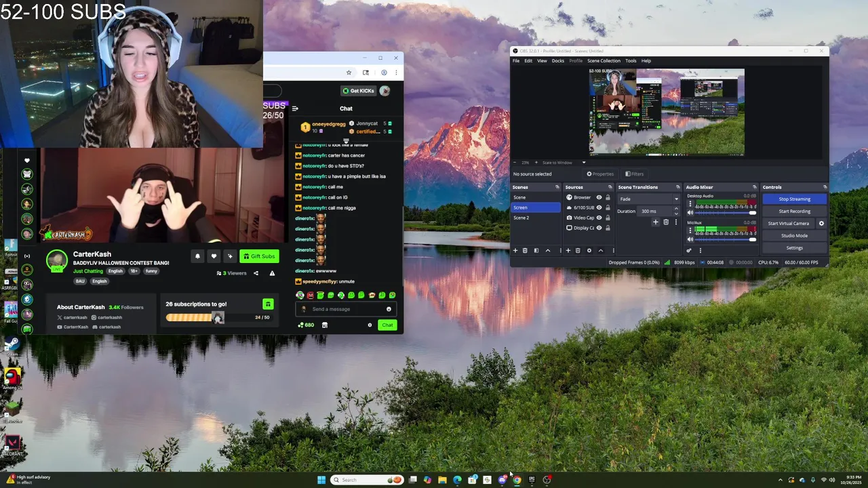Open chat emoji picker icon
868x488 pixels.
[389, 309]
